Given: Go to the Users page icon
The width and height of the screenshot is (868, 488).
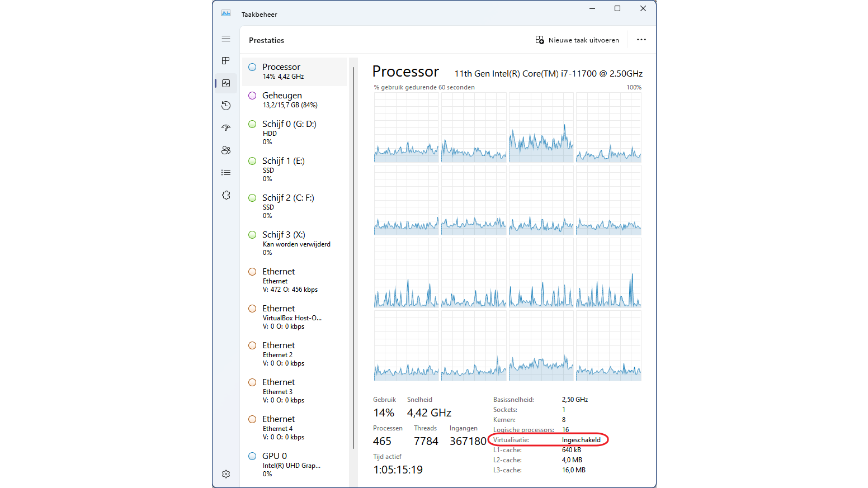Looking at the screenshot, I should (x=226, y=150).
